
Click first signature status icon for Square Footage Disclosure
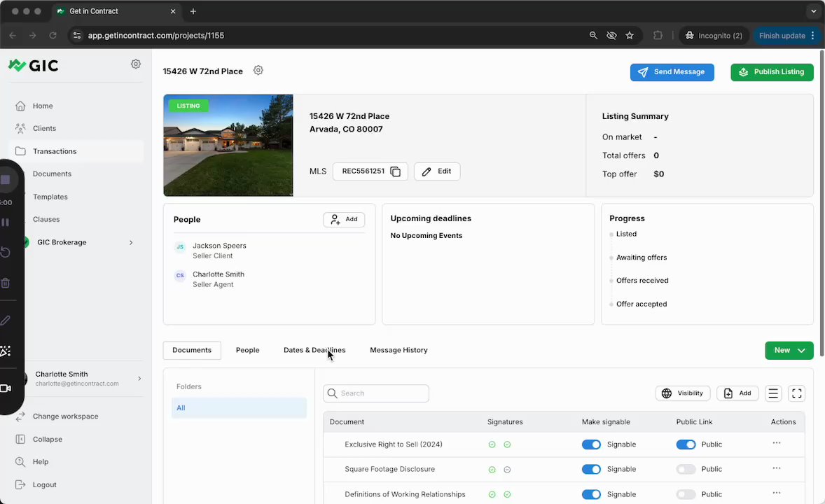[492, 470]
